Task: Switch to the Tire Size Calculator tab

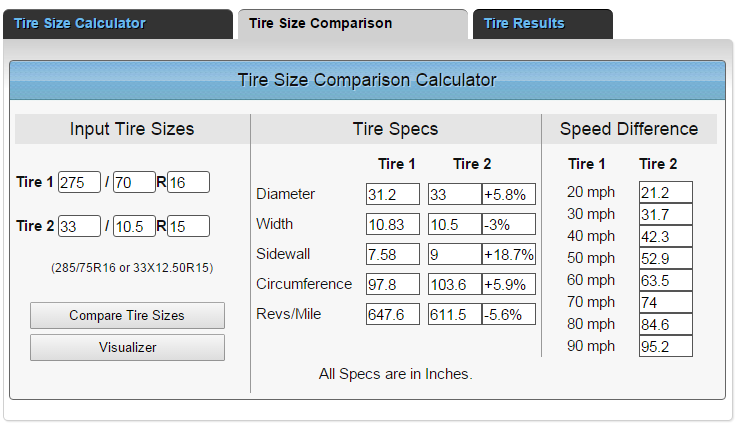Action: (x=80, y=23)
